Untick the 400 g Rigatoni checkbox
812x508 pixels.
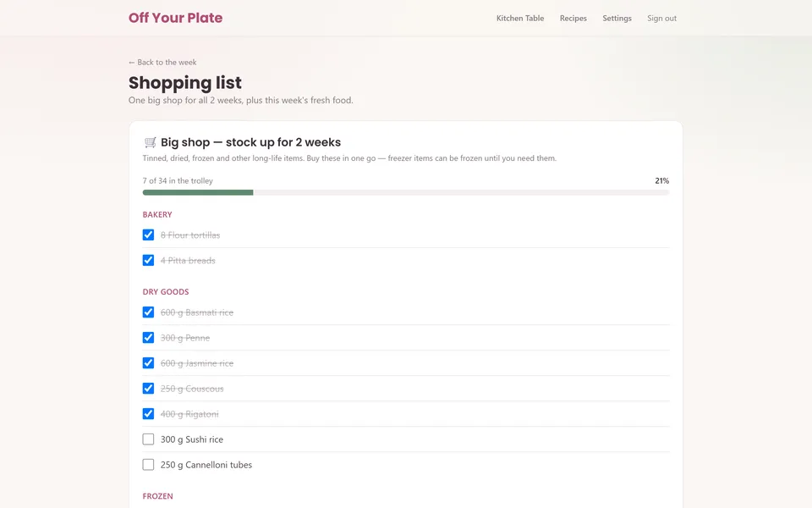coord(148,414)
